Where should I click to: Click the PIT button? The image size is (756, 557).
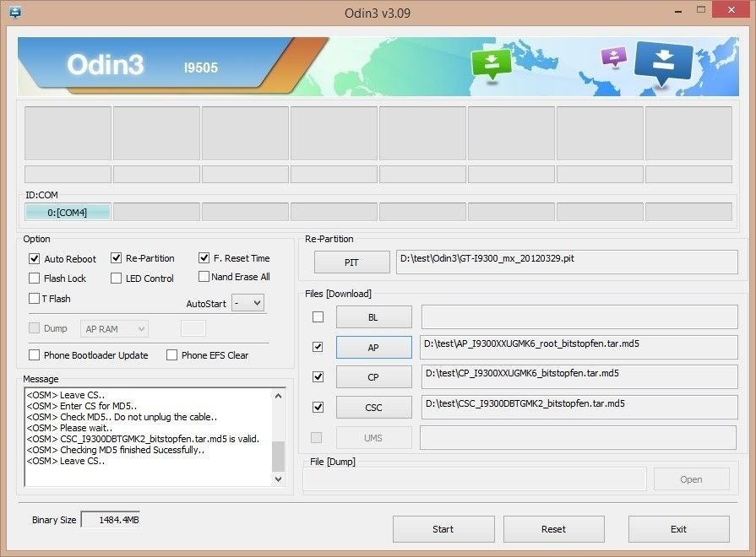point(352,262)
